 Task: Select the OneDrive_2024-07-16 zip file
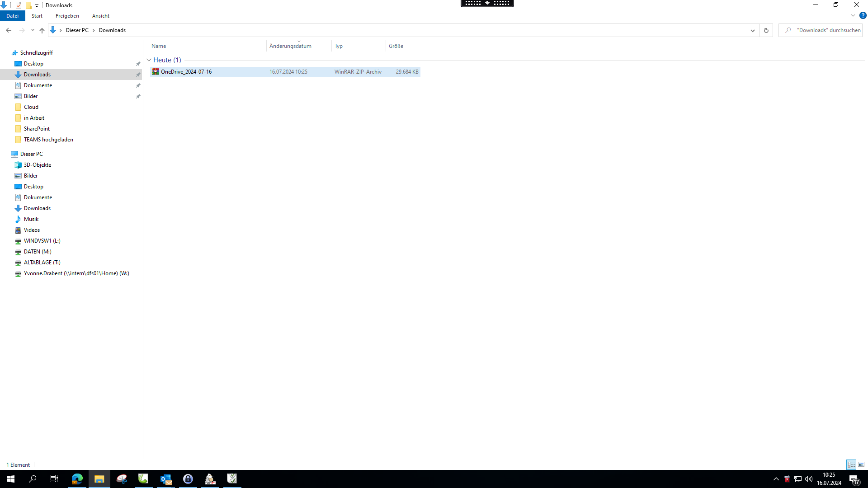coord(186,72)
